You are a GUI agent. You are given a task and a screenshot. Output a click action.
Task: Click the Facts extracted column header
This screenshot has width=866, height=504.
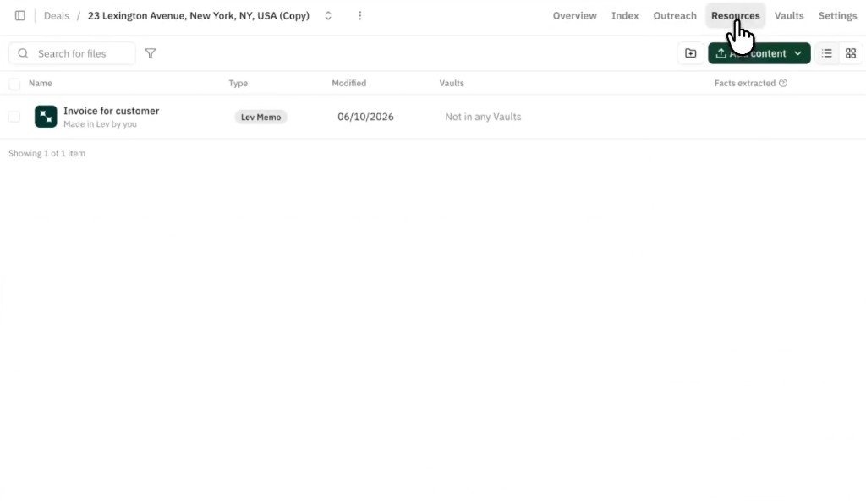[x=744, y=84]
